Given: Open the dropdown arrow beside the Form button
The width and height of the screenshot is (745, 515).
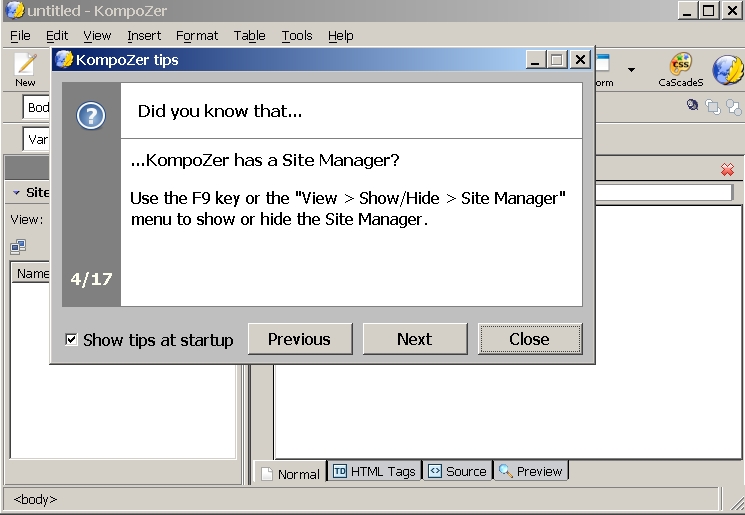Looking at the screenshot, I should [631, 70].
